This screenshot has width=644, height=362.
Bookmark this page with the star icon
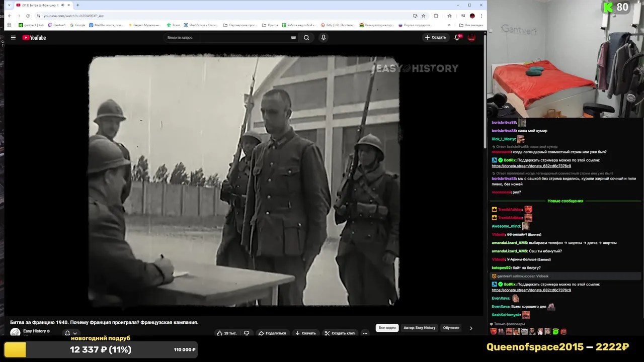423,16
